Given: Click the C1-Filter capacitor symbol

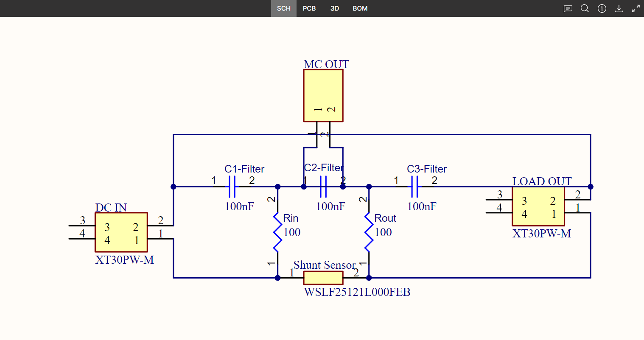Looking at the screenshot, I should tap(232, 187).
